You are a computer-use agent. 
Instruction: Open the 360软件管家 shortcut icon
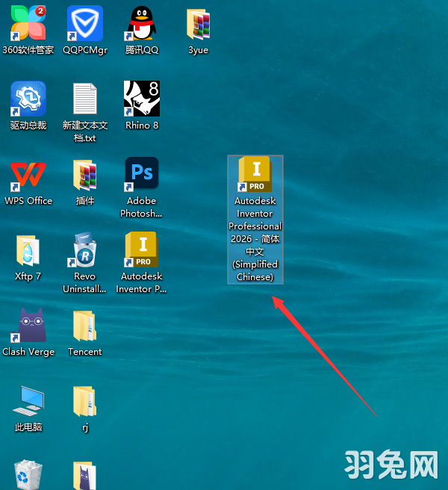click(x=28, y=23)
